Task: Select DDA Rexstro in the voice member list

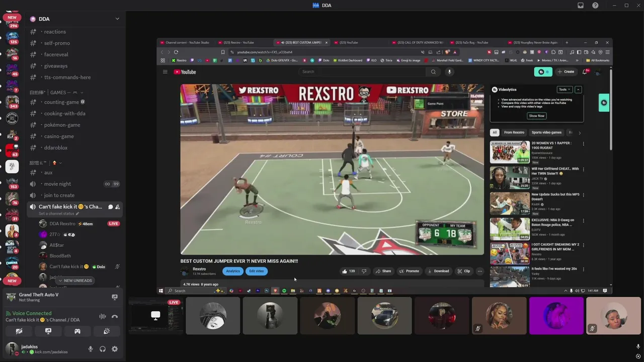Action: pos(79,224)
